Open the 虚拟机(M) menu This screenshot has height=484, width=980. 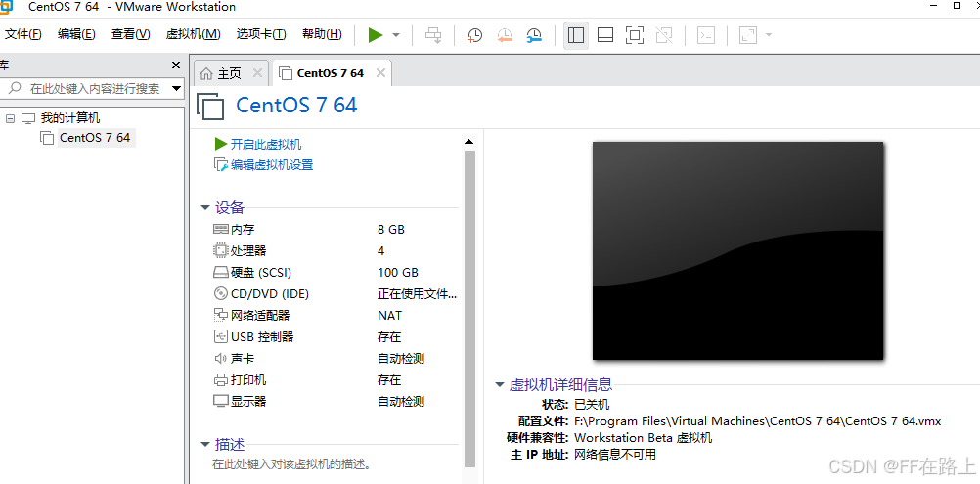(193, 34)
